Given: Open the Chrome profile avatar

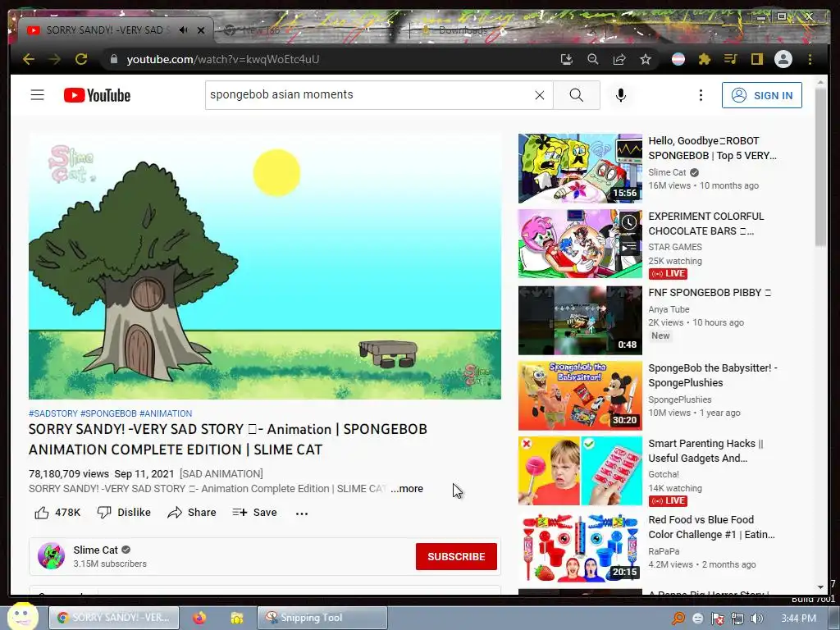Looking at the screenshot, I should (783, 59).
